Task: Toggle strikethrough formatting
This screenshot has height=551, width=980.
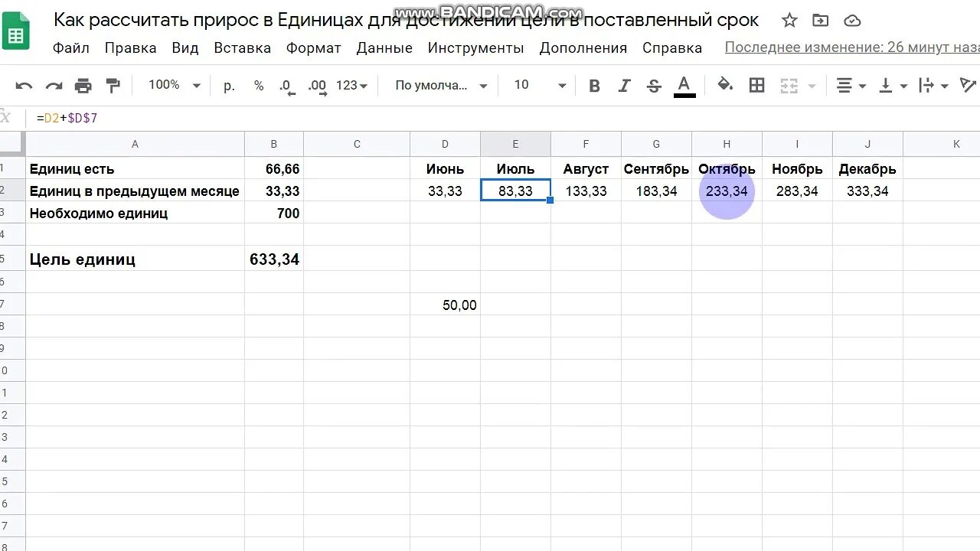Action: coord(654,86)
